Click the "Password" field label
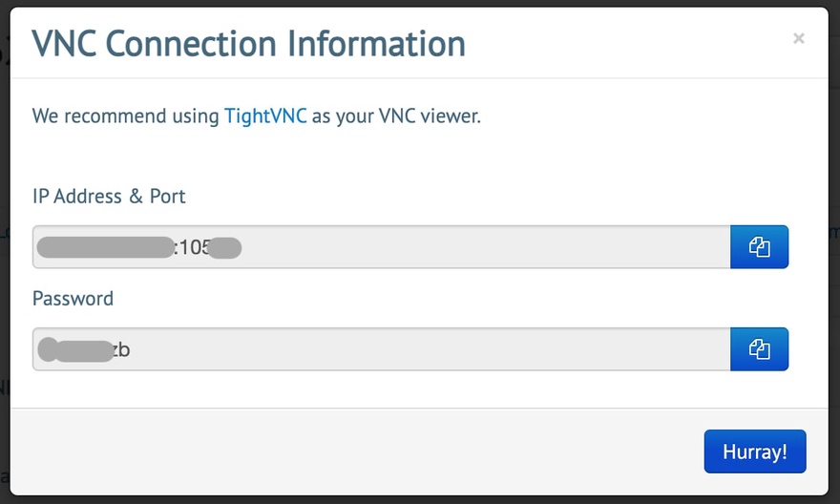Image resolution: width=840 pixels, height=504 pixels. [x=73, y=299]
